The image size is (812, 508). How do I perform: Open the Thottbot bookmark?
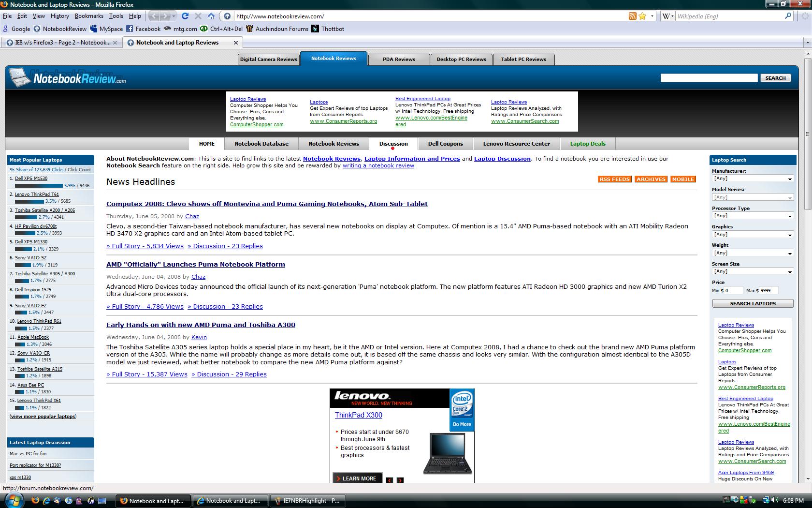(328, 29)
